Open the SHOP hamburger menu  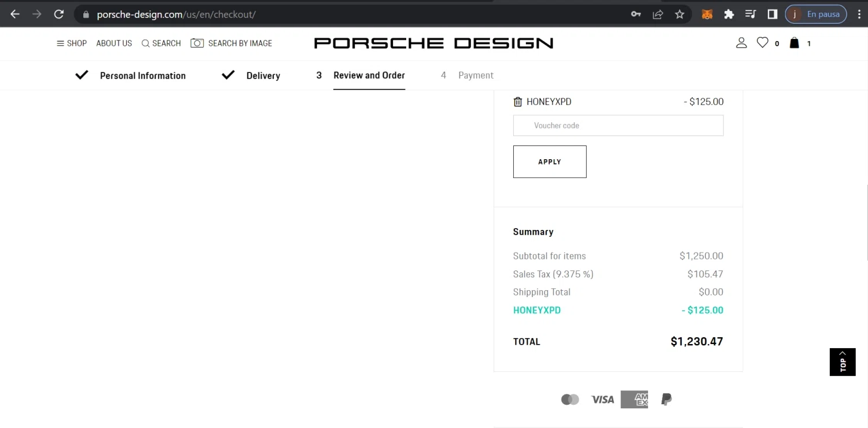coord(72,43)
